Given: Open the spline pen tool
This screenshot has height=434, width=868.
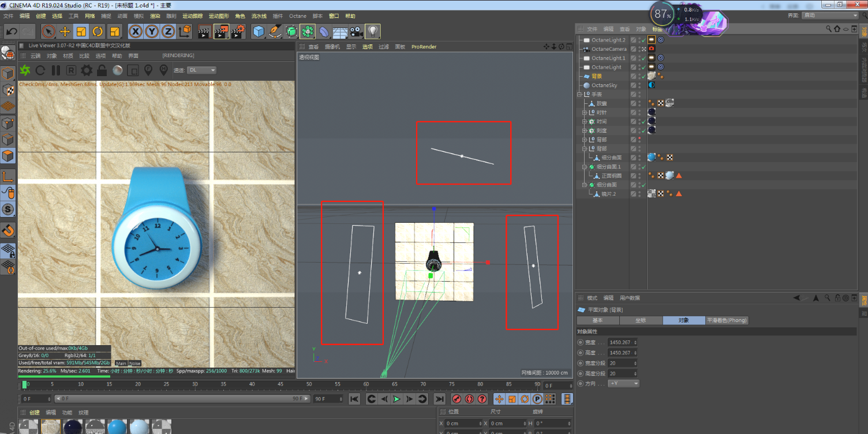Looking at the screenshot, I should coord(275,31).
